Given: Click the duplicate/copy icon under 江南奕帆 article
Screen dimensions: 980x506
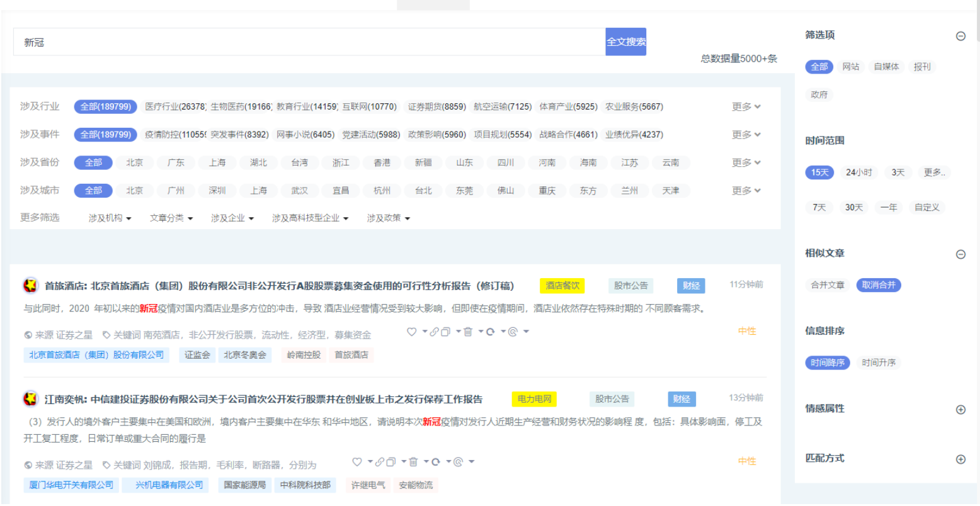Looking at the screenshot, I should (390, 461).
